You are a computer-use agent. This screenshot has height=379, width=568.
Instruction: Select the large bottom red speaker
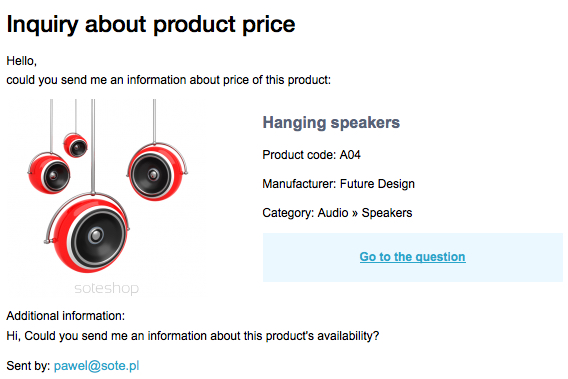click(87, 234)
